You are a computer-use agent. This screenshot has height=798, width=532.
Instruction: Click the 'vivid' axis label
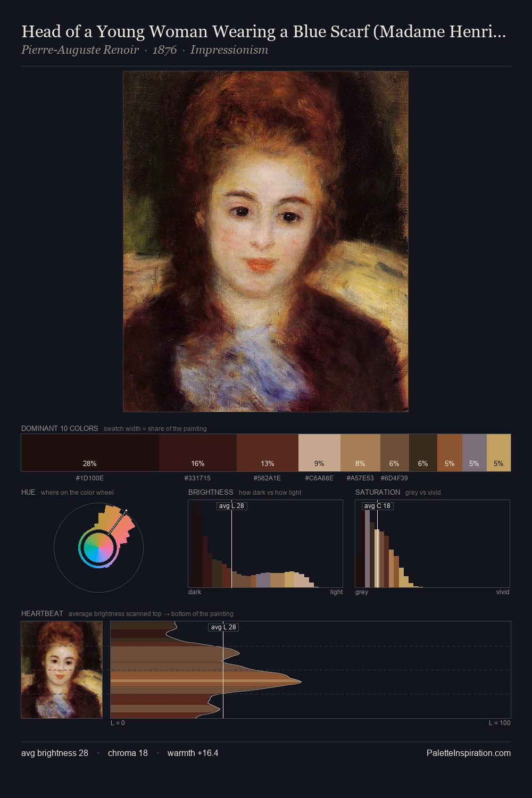(503, 592)
